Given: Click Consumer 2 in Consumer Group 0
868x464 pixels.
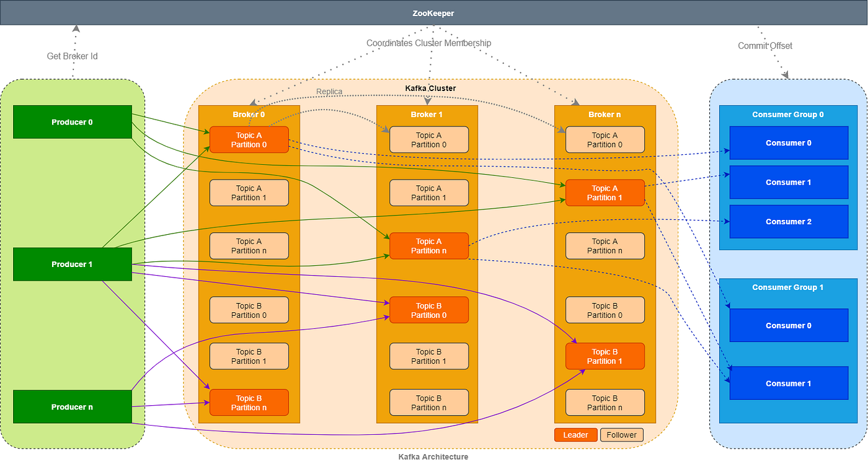Looking at the screenshot, I should (x=788, y=221).
